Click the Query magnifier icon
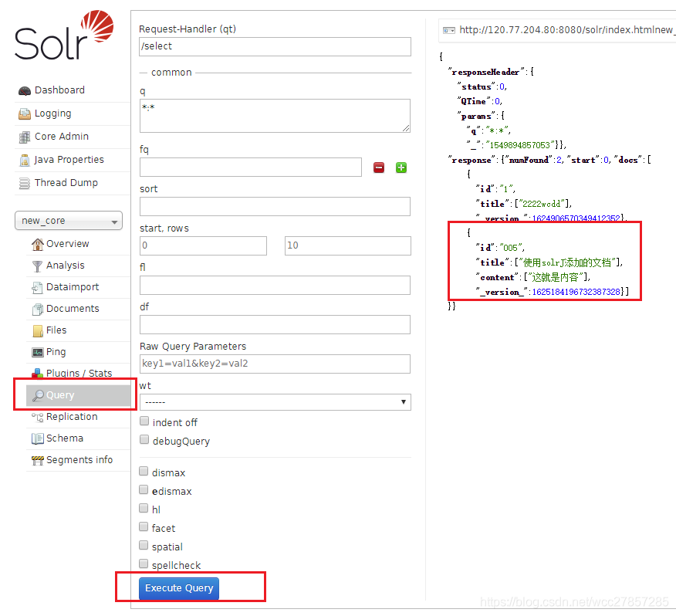 click(x=38, y=395)
